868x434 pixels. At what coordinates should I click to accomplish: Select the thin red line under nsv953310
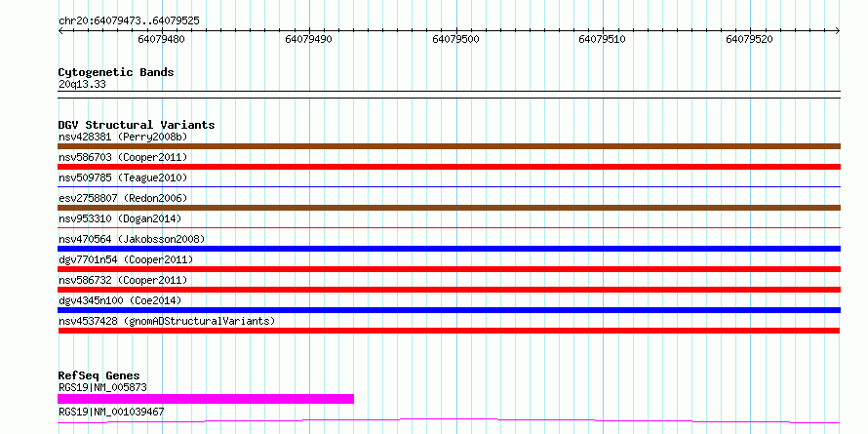(449, 227)
